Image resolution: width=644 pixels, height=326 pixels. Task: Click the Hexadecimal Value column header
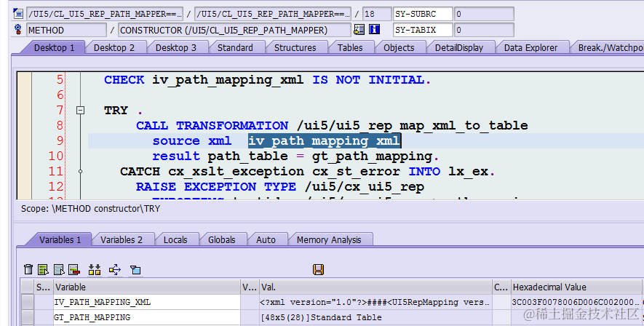(x=576, y=287)
